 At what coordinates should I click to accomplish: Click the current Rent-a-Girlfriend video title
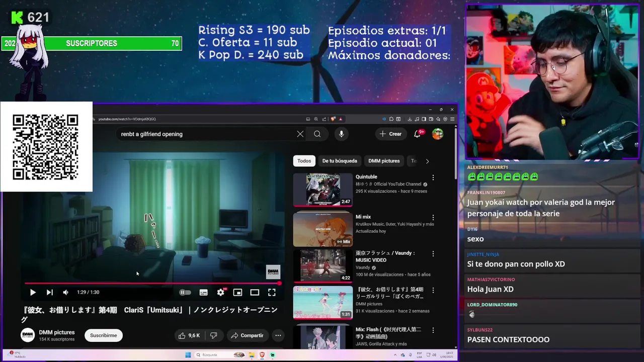click(x=149, y=314)
